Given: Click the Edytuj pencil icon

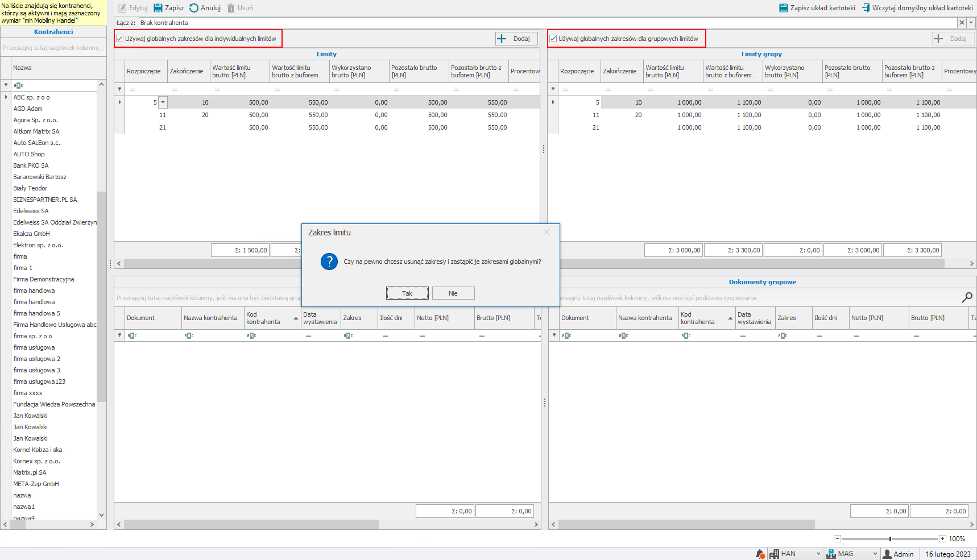Looking at the screenshot, I should [122, 8].
